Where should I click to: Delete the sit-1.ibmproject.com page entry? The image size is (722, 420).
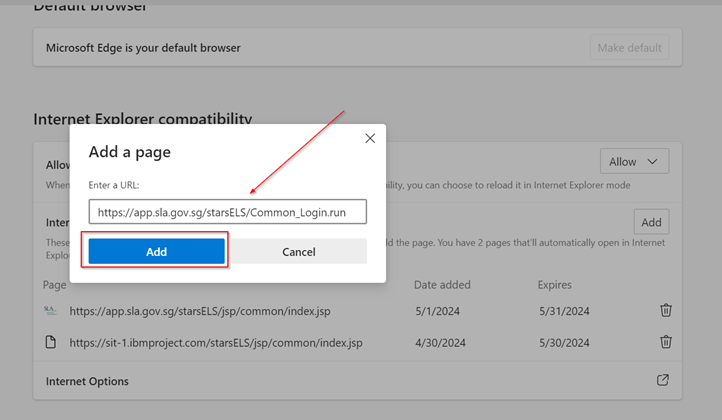pos(665,342)
